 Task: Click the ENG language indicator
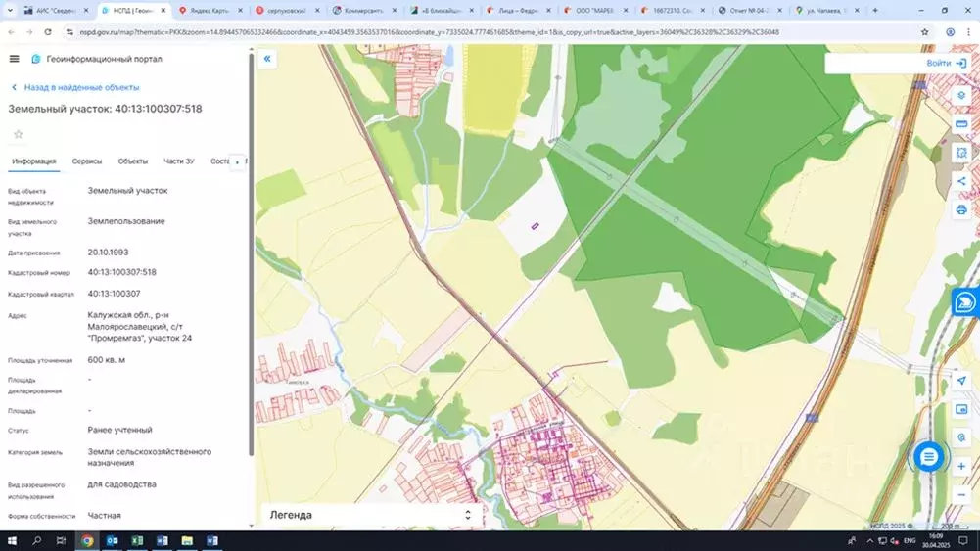[910, 540]
